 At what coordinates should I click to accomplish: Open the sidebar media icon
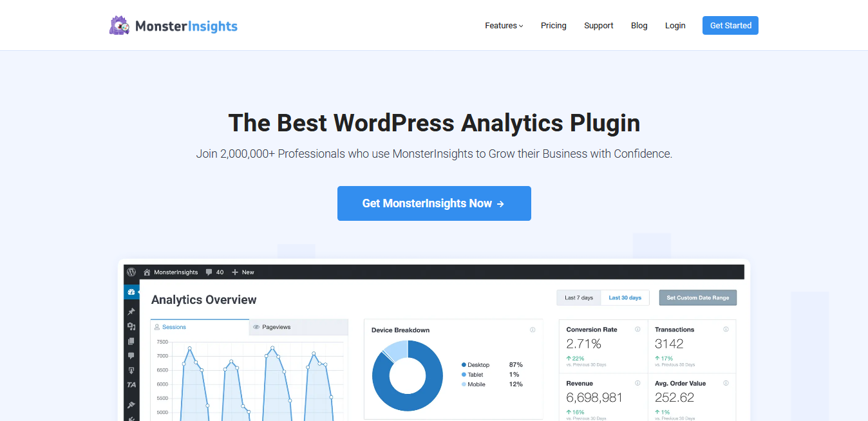coord(131,326)
